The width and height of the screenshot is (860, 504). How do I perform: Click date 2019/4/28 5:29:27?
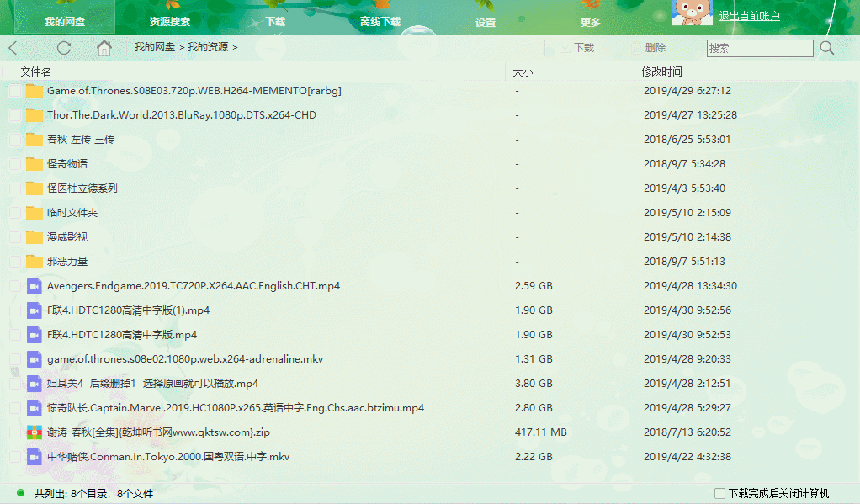[x=687, y=408]
